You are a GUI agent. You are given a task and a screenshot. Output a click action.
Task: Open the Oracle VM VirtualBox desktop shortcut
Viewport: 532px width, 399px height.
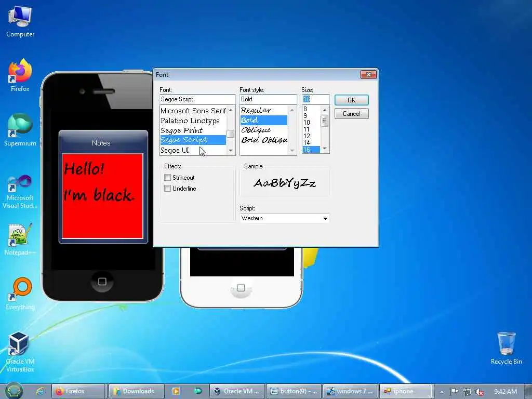(x=20, y=352)
